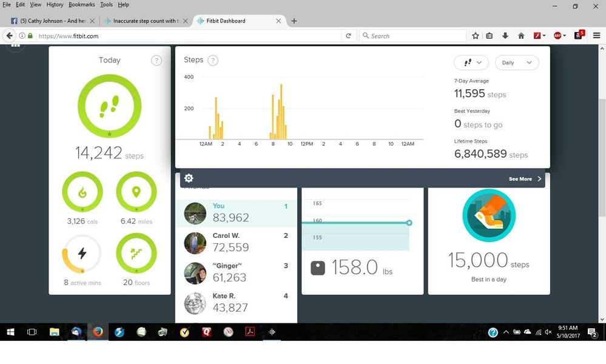606x364 pixels.
Task: Click the Fitbit app taskbar icon
Action: (x=272, y=332)
